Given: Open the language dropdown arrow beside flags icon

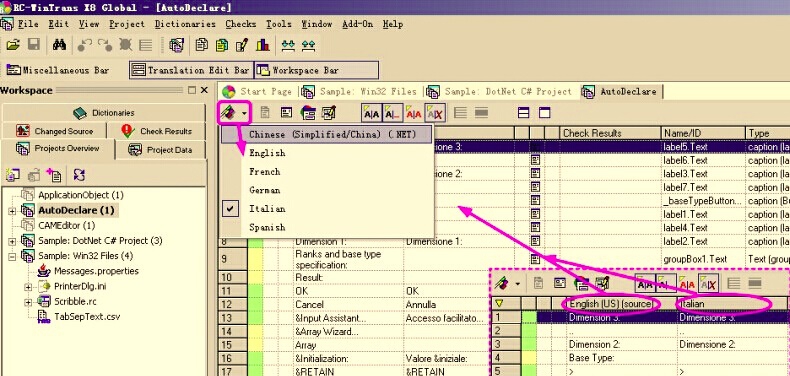Looking at the screenshot, I should click(x=244, y=113).
